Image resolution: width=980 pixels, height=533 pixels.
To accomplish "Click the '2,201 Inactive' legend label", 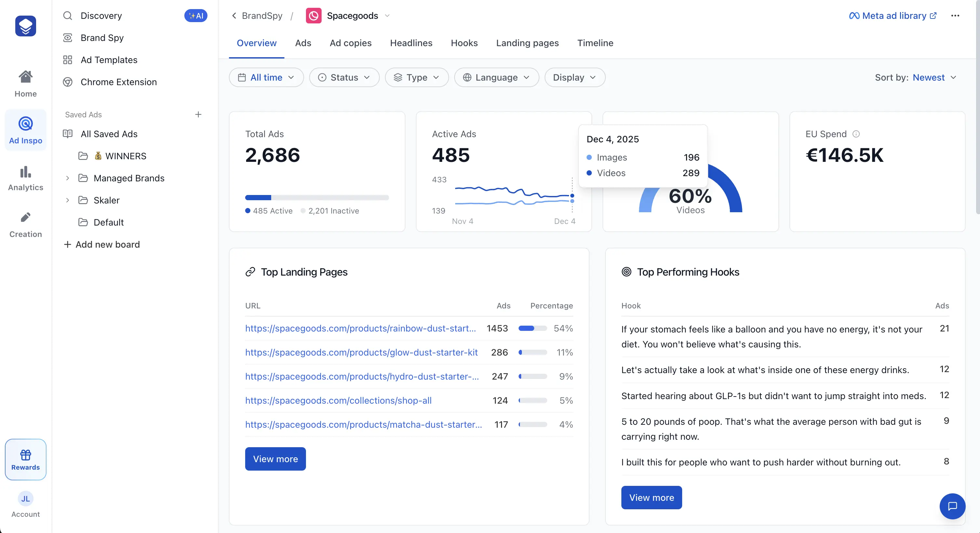I will [x=334, y=211].
